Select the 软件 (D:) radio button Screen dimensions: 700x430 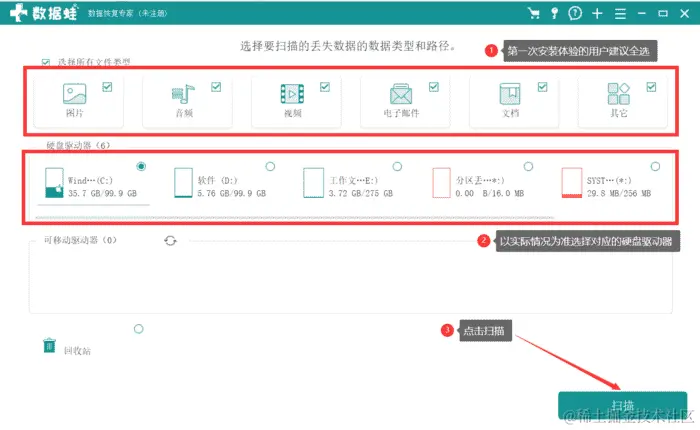coord(270,166)
